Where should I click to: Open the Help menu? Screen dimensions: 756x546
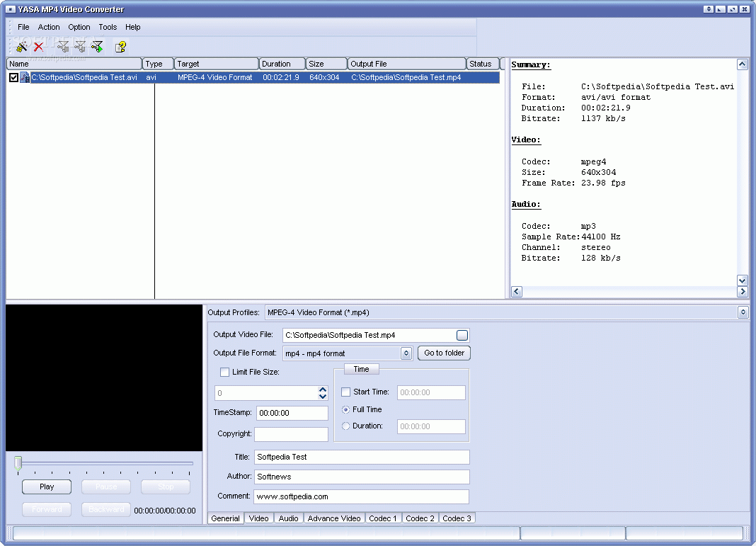132,27
